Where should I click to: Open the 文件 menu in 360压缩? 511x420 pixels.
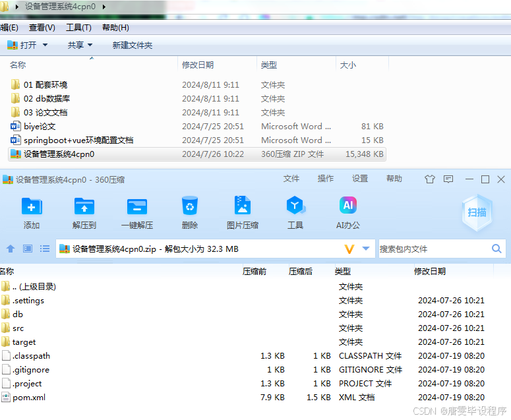291,179
